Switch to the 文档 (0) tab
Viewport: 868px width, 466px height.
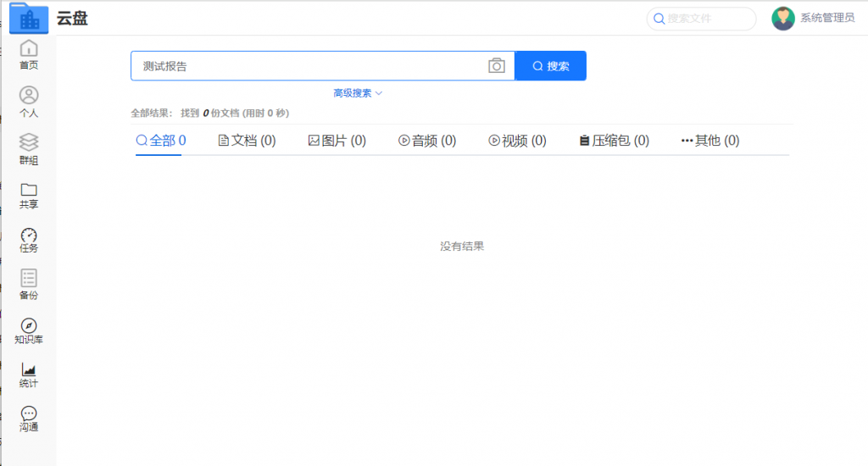tap(248, 141)
